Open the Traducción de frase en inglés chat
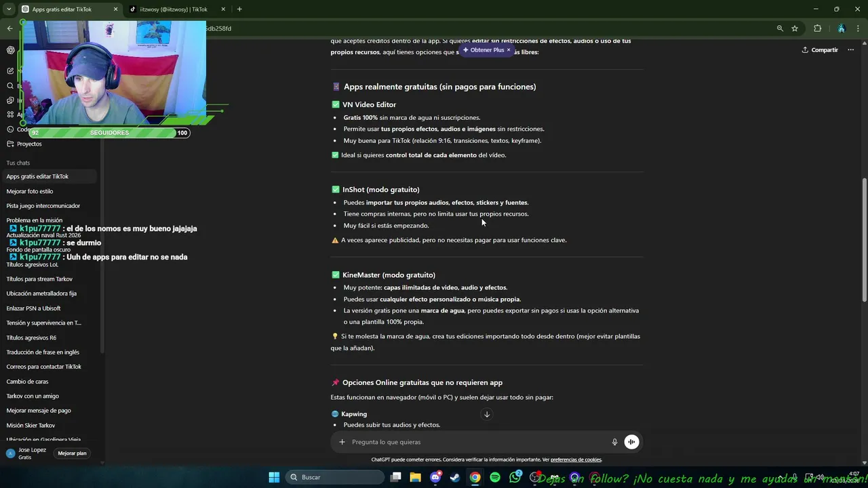Viewport: 868px width, 488px height. click(x=49, y=352)
